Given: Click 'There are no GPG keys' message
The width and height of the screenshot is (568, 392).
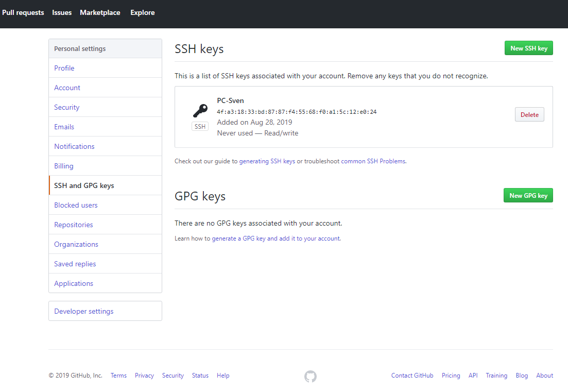Looking at the screenshot, I should tap(259, 223).
